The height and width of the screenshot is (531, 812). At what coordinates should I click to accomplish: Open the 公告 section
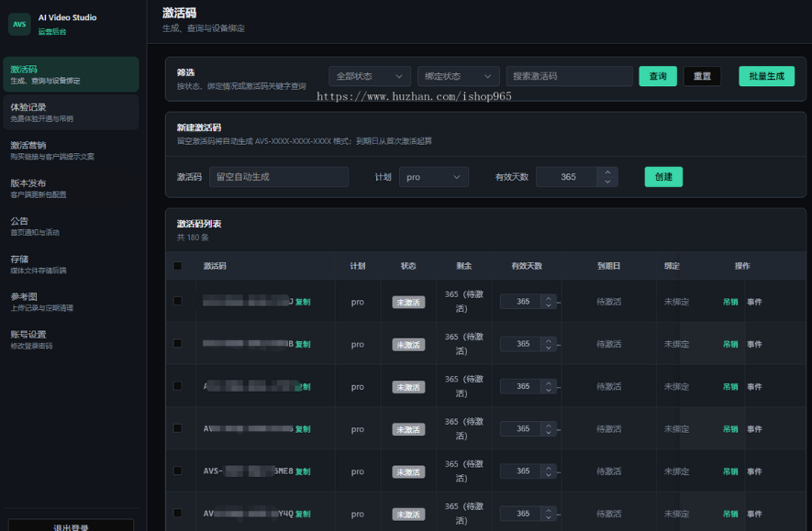click(71, 227)
